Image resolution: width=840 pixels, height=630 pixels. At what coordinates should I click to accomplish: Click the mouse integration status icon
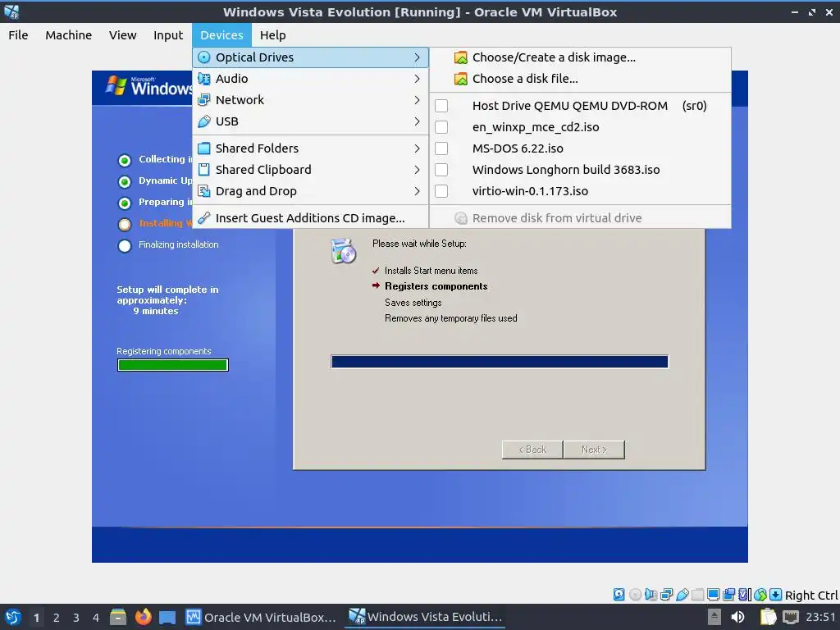(x=760, y=594)
